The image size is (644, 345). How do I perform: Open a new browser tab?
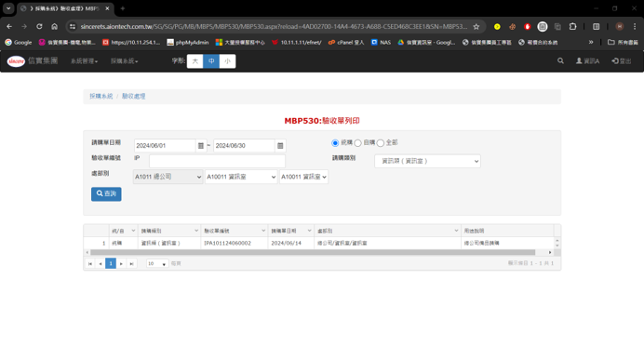pos(123,8)
